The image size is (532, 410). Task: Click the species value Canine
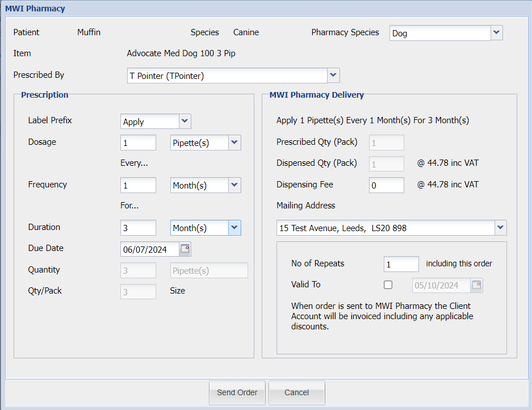246,32
